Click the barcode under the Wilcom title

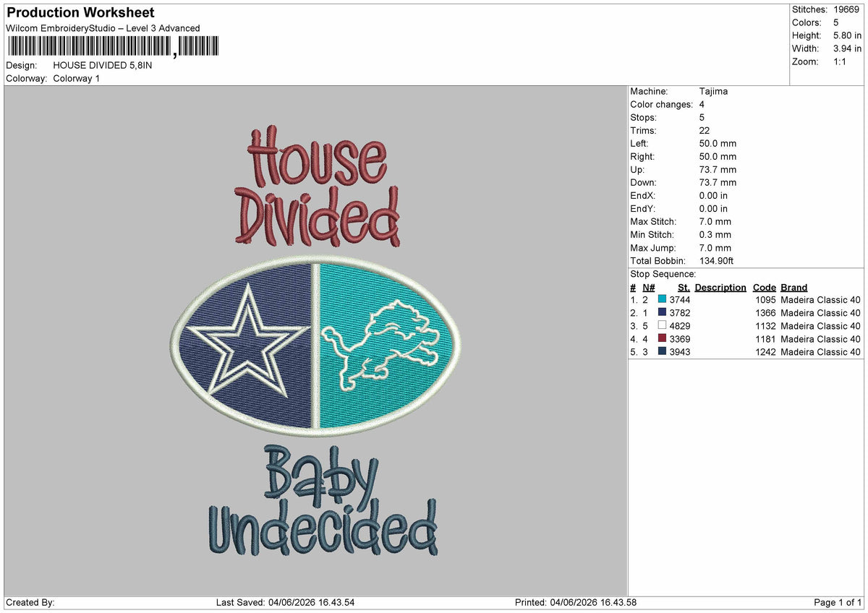point(112,46)
